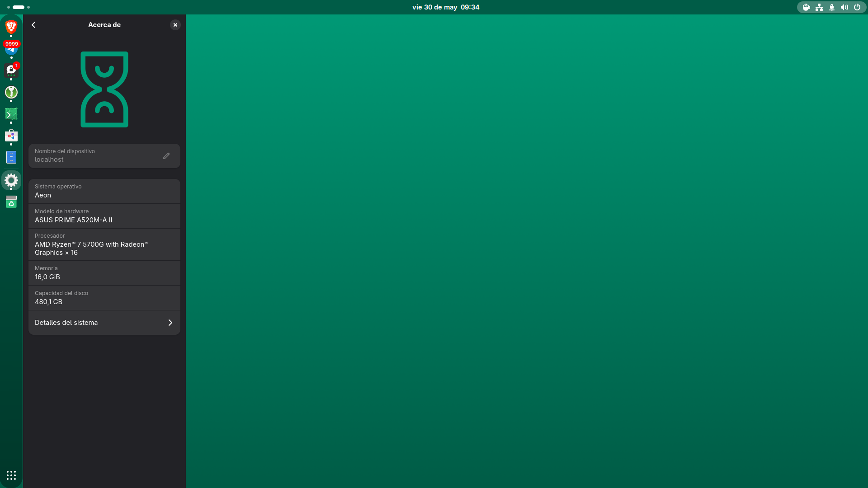Show all applications grid
Viewport: 868px width, 488px height.
(11, 475)
